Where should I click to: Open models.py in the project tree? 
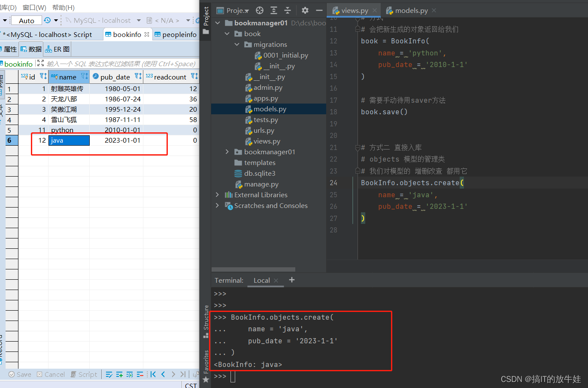[270, 109]
